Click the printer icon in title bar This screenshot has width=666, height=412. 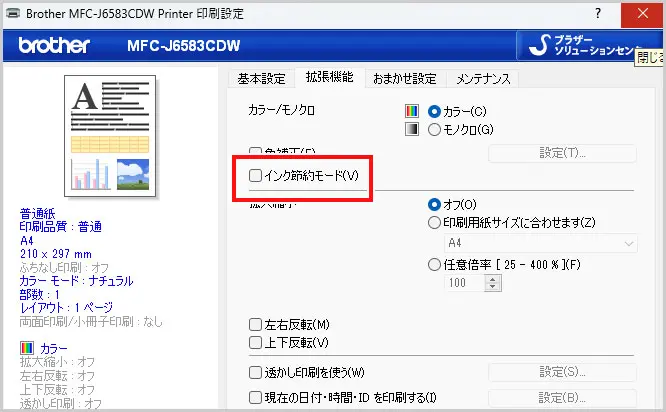click(13, 14)
